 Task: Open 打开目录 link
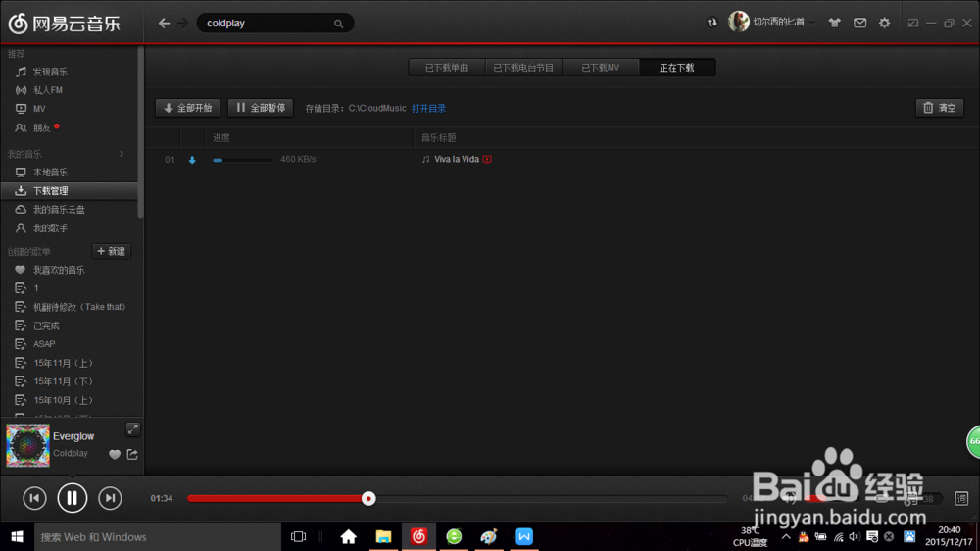[429, 108]
